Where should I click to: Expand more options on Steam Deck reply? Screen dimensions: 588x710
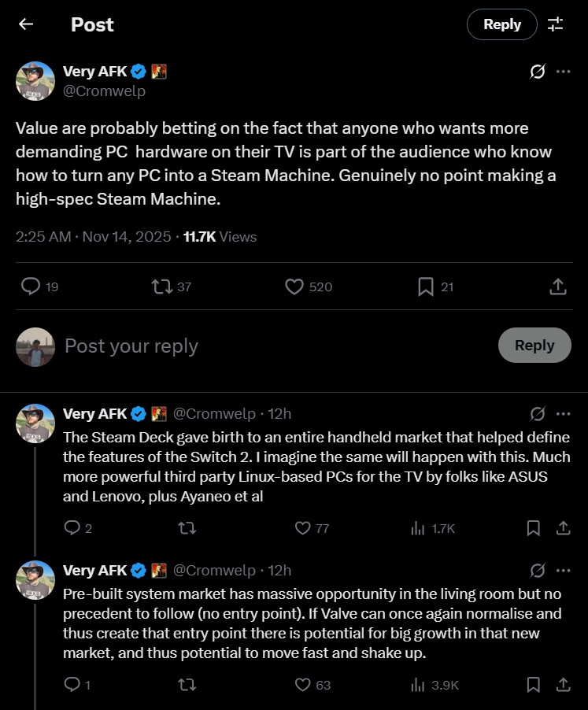(x=564, y=414)
